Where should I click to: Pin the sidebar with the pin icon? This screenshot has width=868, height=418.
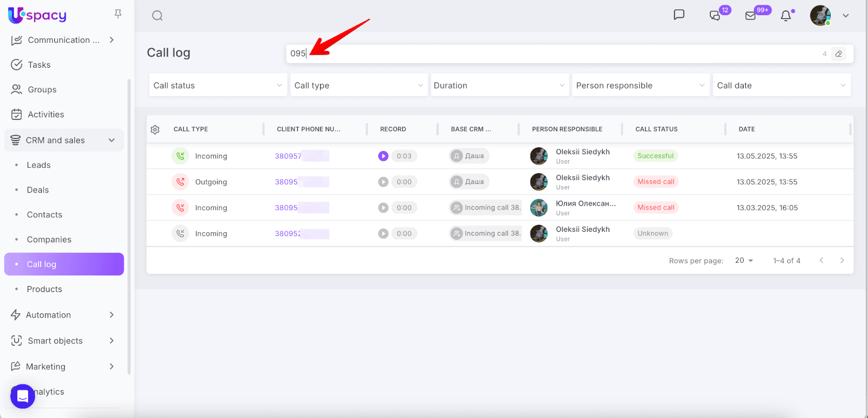(x=118, y=14)
